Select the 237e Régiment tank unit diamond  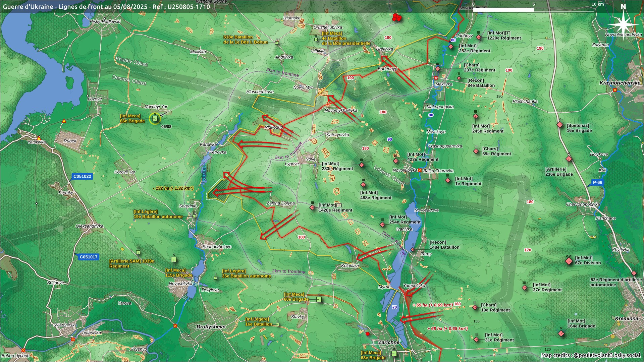438,69
